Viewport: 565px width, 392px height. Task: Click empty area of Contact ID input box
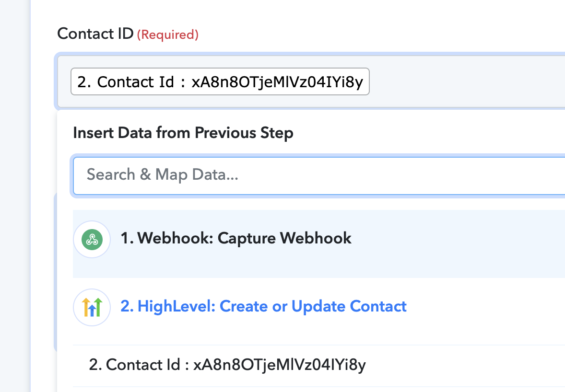(469, 82)
